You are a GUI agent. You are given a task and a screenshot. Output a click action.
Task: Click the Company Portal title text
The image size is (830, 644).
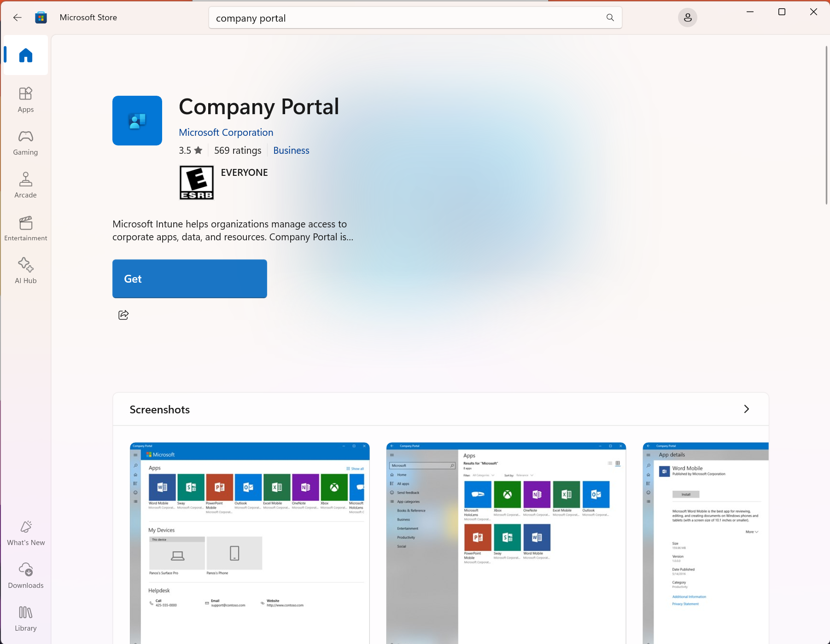pos(259,107)
